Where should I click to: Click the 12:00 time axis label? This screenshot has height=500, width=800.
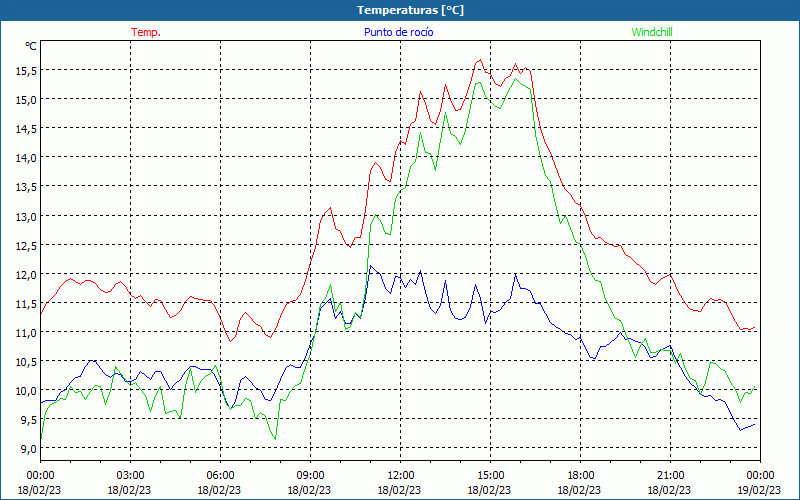tap(401, 476)
